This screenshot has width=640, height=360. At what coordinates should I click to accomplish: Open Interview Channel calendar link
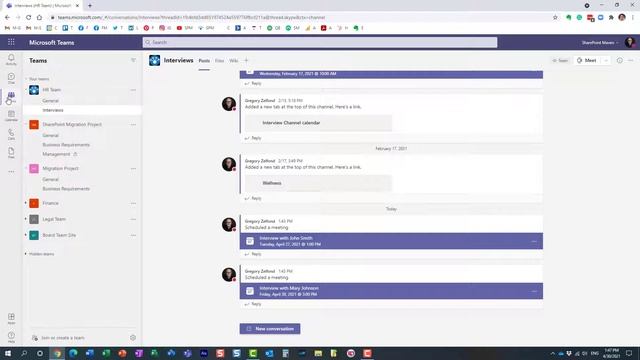[x=318, y=123]
